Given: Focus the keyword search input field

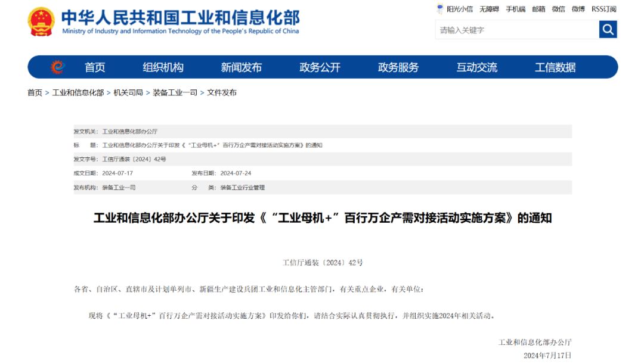Looking at the screenshot, I should [x=516, y=30].
